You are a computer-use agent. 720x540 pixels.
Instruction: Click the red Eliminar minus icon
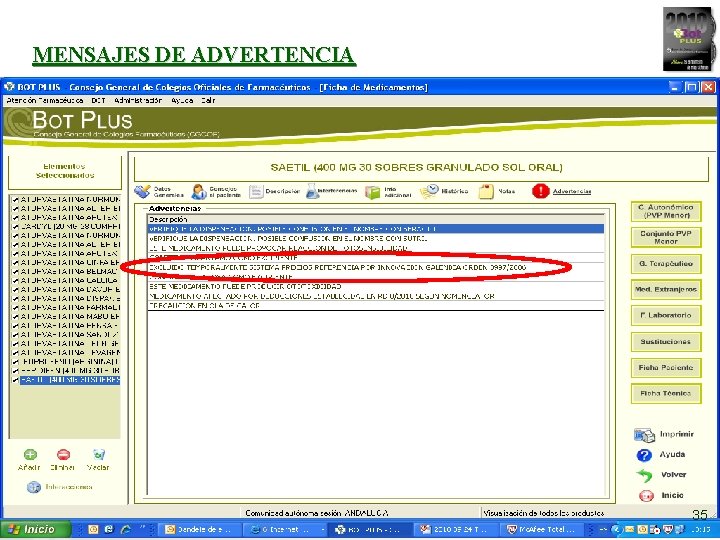tap(63, 455)
